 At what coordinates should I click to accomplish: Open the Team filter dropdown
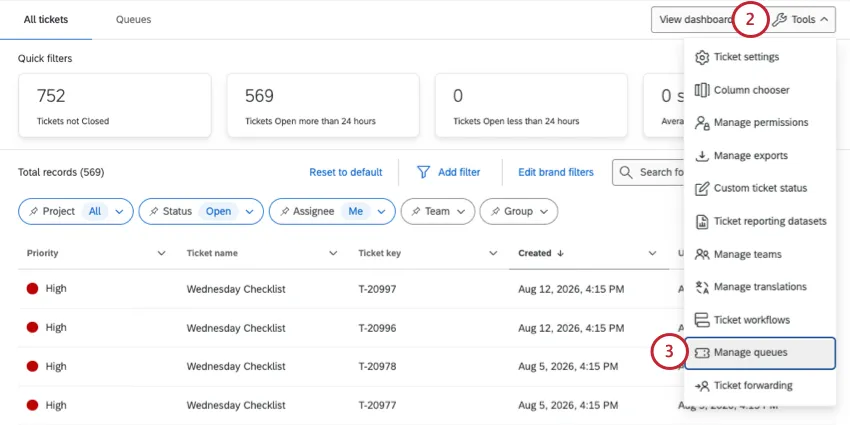click(438, 211)
